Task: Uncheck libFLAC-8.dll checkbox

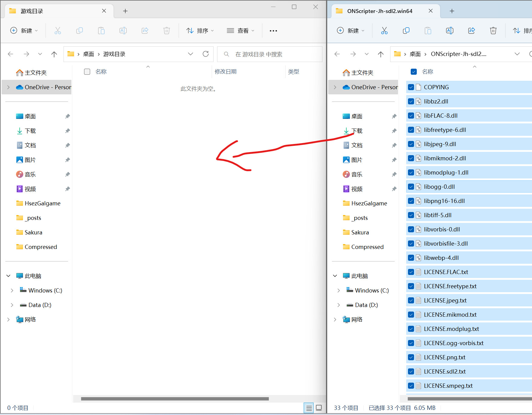Action: click(411, 116)
